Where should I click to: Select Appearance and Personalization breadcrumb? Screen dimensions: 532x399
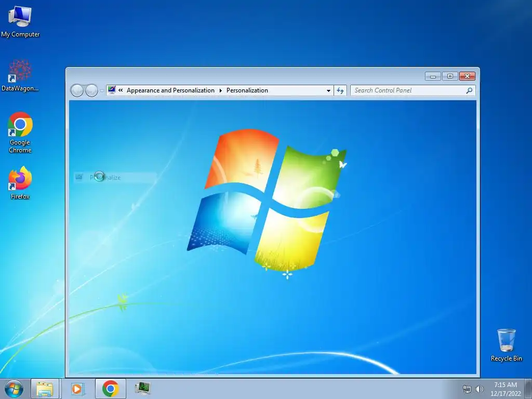[170, 90]
